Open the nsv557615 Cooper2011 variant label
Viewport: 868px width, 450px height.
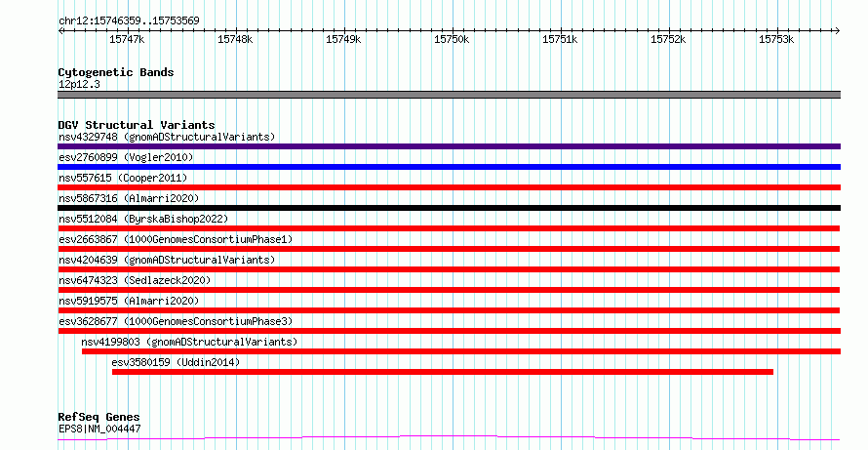click(x=123, y=178)
